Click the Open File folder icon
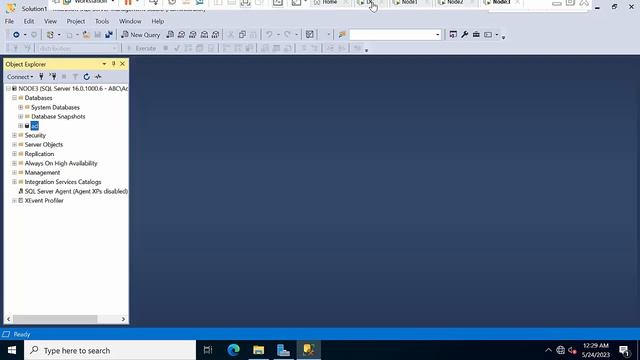Viewport: 640px width, 360px height. coord(86,35)
